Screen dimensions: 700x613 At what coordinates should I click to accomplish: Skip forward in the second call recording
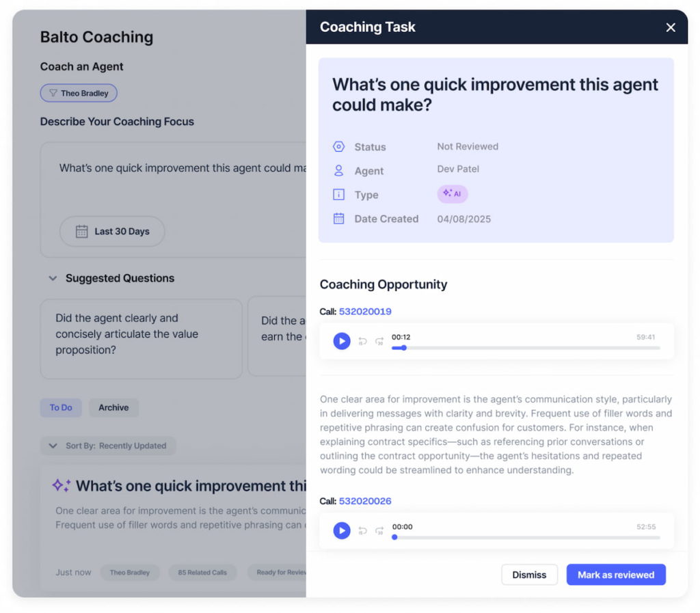pos(379,530)
